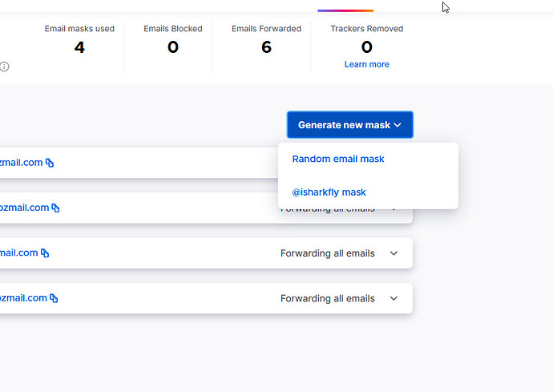Click Forwarding all emails on third mask
Viewport: 553px width, 392px height.
coord(328,253)
